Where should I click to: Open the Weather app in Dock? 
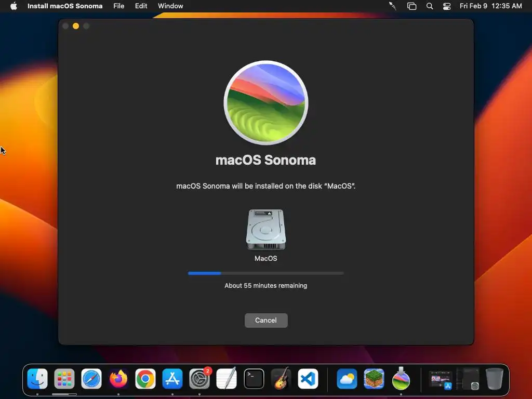347,379
